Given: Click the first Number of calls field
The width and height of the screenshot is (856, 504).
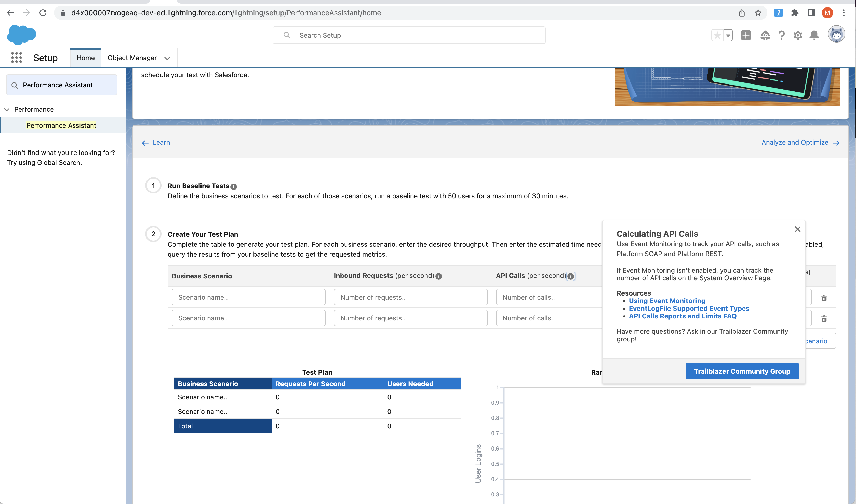Looking at the screenshot, I should pyautogui.click(x=549, y=297).
